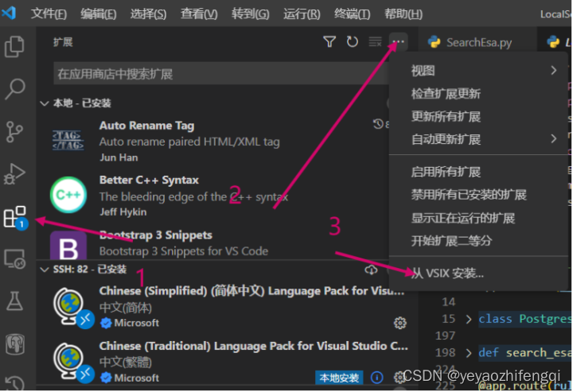The image size is (573, 392).
Task: Open the 运行(R) menu
Action: pyautogui.click(x=302, y=14)
